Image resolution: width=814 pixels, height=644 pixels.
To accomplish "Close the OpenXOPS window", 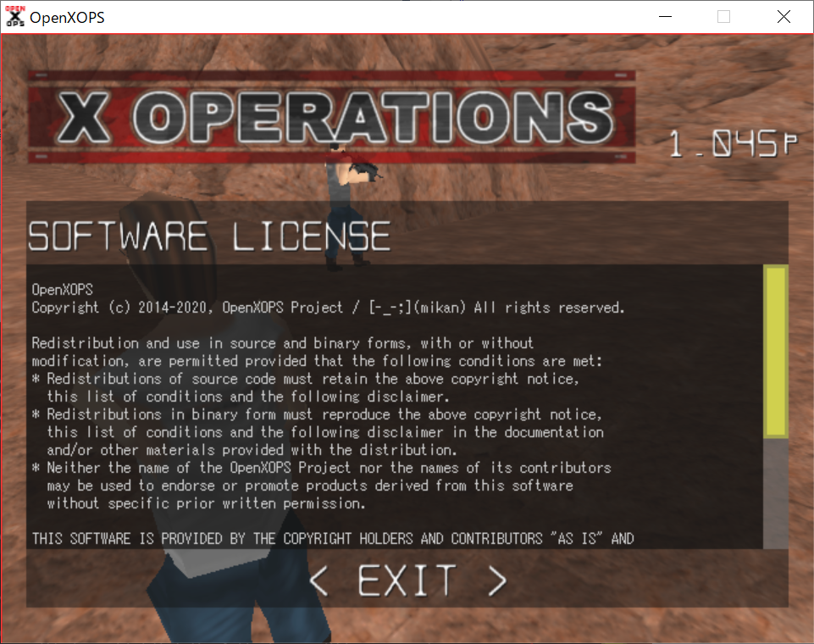I will click(784, 17).
